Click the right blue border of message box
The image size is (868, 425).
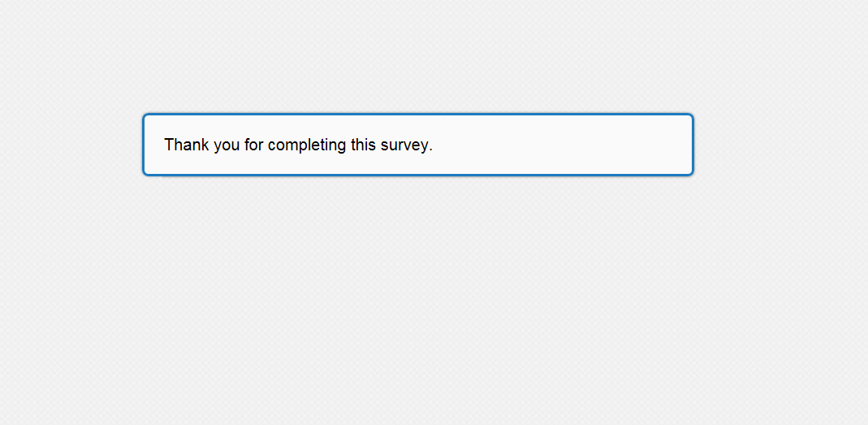click(x=693, y=145)
